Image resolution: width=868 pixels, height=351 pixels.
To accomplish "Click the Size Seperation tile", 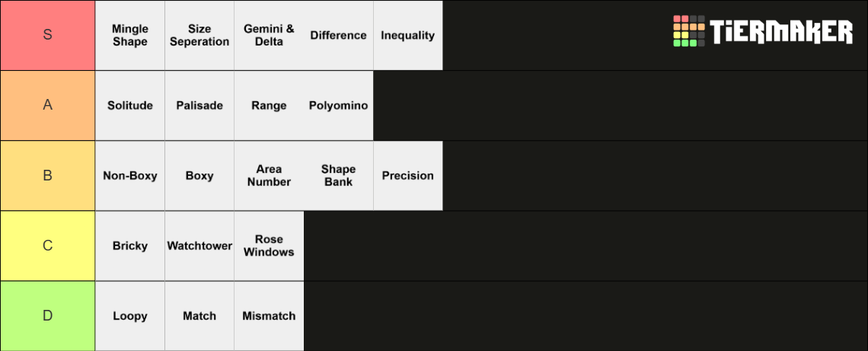I will (x=199, y=36).
